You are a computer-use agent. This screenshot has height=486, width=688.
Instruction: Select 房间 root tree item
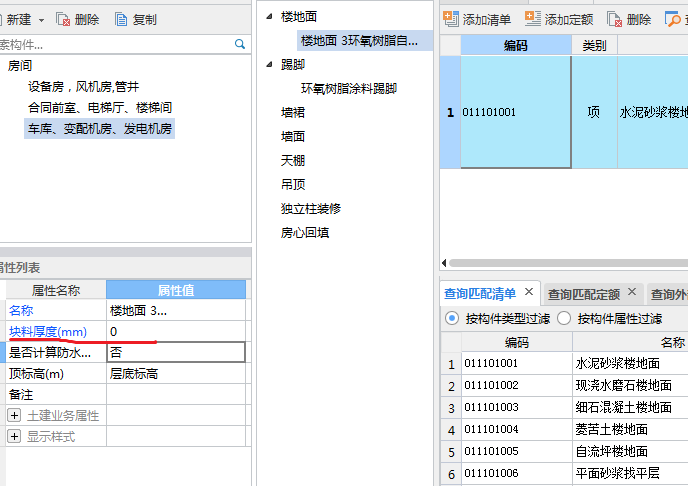[x=20, y=66]
